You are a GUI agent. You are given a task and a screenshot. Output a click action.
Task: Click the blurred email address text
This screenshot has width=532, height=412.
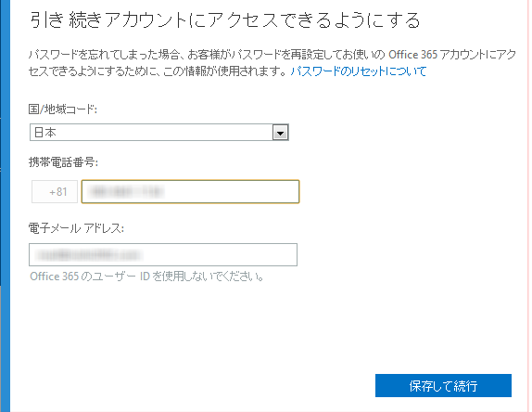[x=88, y=255]
